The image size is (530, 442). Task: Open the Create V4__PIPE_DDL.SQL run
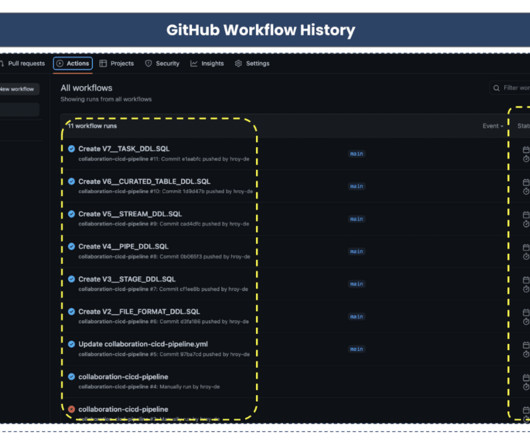click(123, 246)
